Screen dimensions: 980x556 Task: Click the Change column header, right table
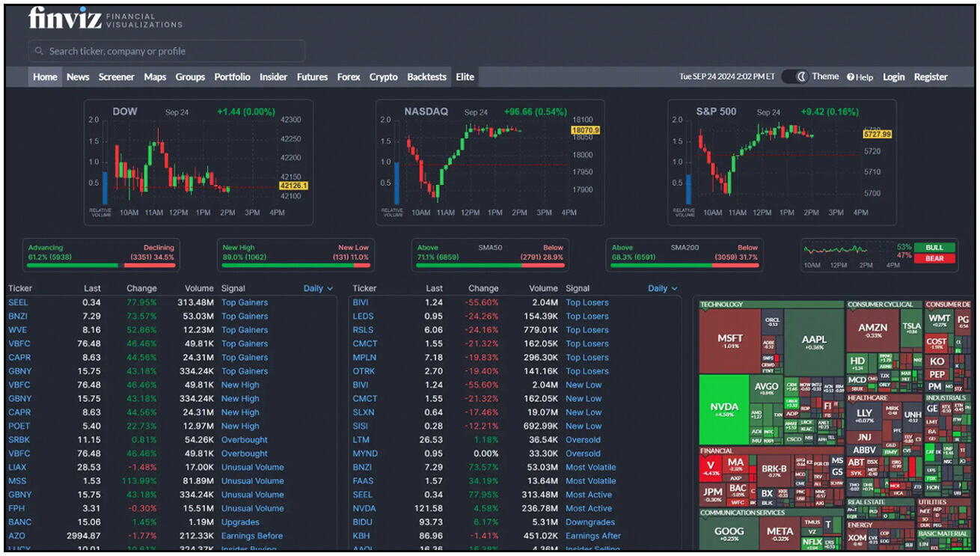pos(483,288)
